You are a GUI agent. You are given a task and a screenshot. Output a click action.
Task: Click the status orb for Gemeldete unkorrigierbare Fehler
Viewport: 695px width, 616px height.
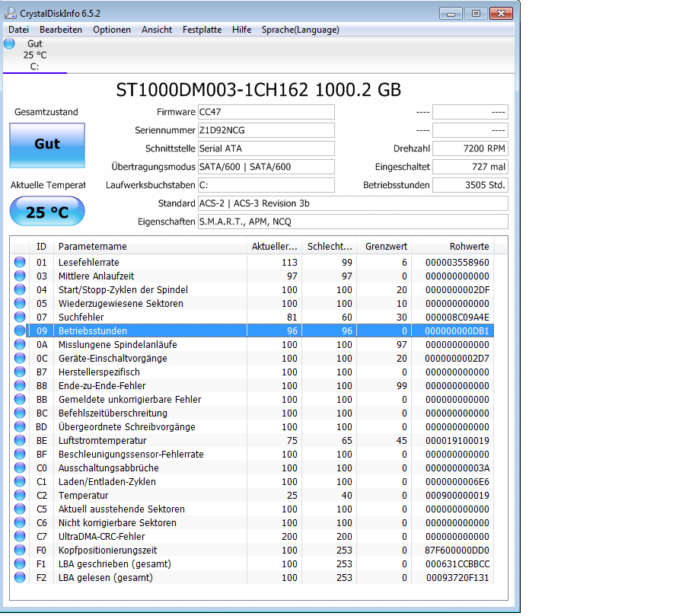[x=20, y=399]
